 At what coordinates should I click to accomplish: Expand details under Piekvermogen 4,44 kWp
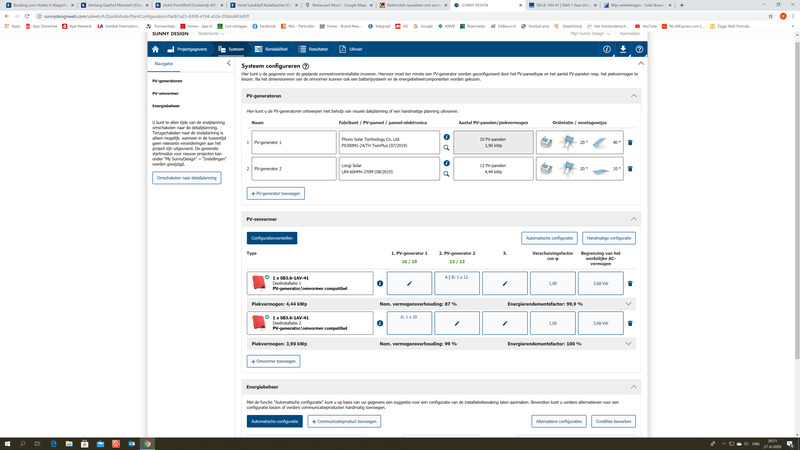coord(629,304)
